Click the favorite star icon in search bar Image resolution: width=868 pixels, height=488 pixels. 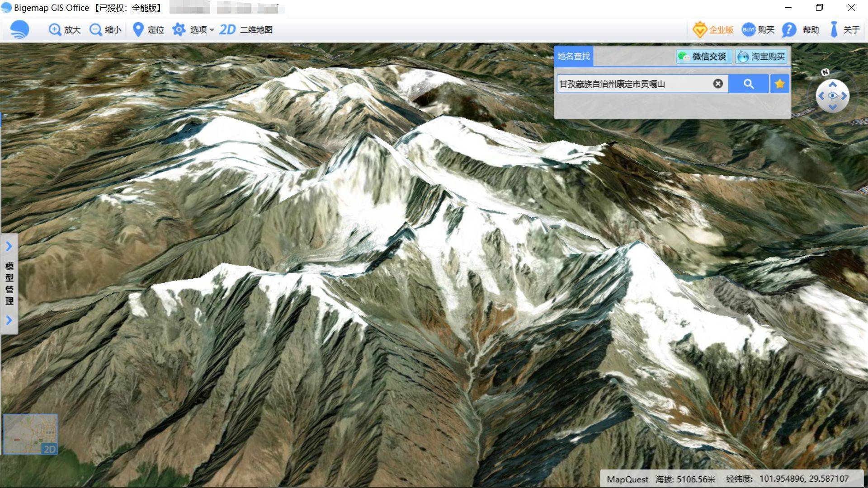(780, 84)
